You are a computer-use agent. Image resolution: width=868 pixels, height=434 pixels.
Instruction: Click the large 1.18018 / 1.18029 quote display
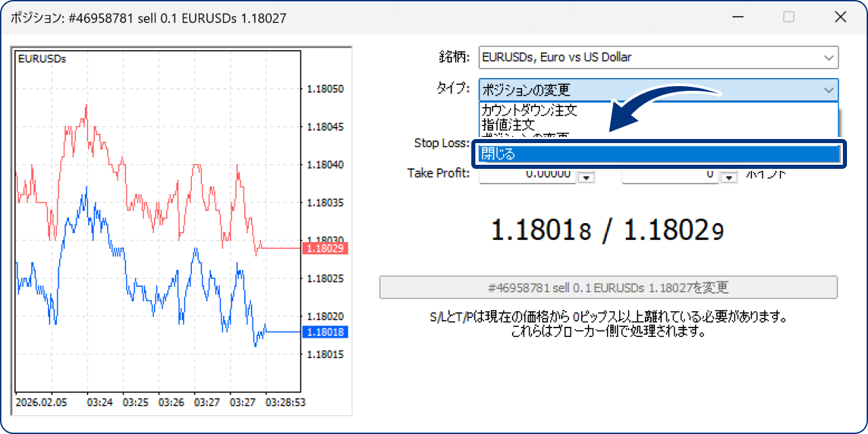pos(608,231)
